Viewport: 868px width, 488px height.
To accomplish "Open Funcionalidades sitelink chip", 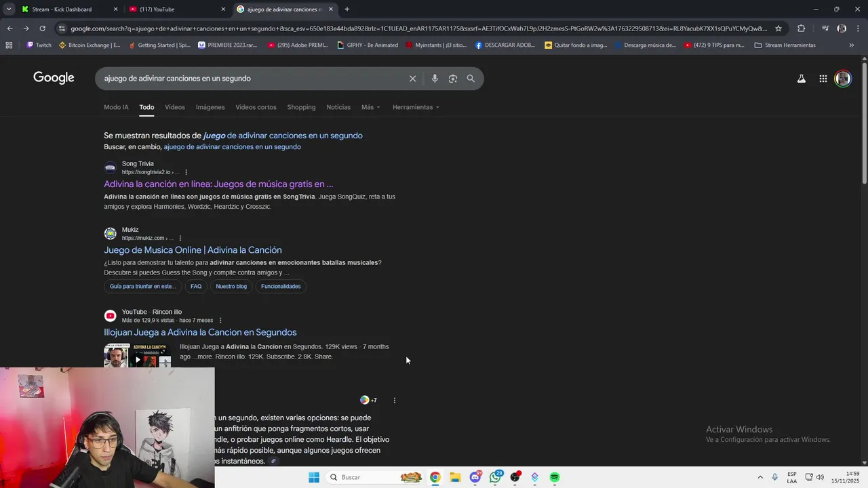I will tap(281, 286).
